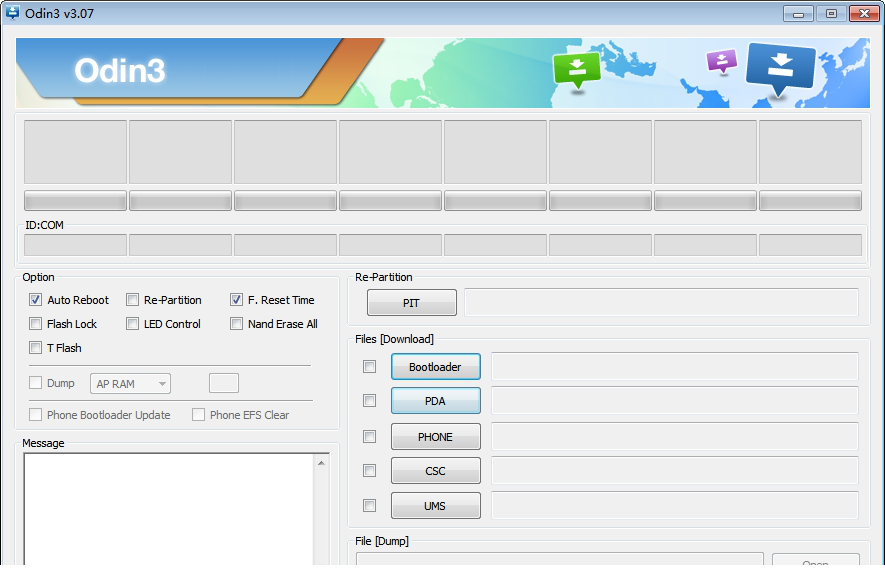Toggle Phone EFS Clear checkbox
This screenshot has height=587, width=885.
(199, 415)
